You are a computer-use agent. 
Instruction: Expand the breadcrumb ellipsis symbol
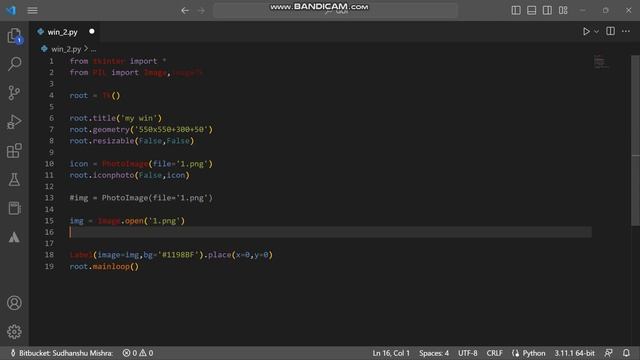click(93, 49)
